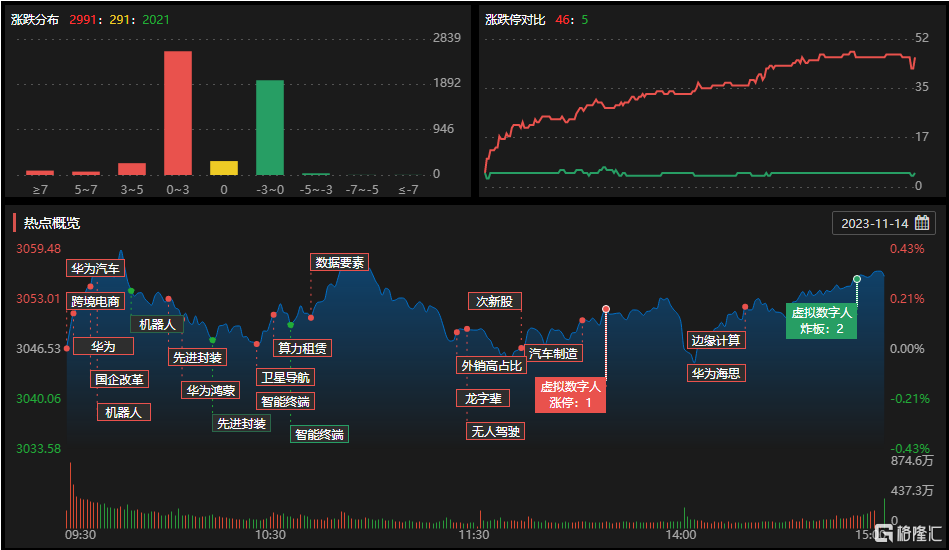Click the 5~7 distribution bar
Screen dimensions: 949x550
pos(86,174)
